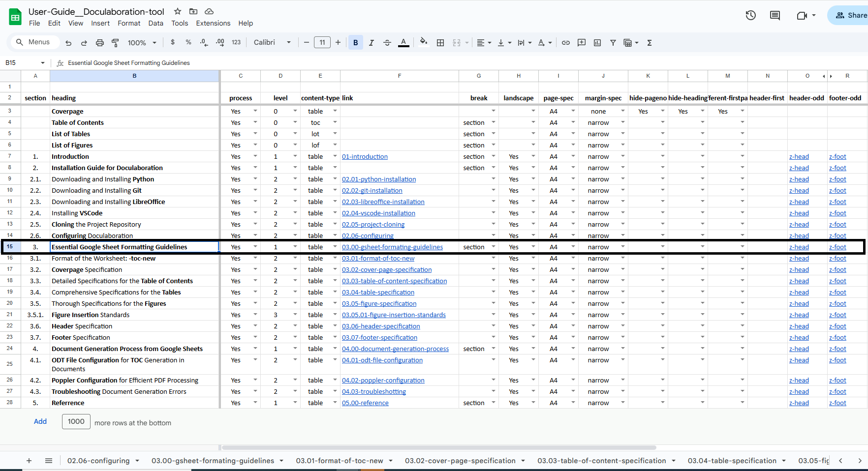The image size is (868, 471).
Task: Click the Insert link icon
Action: (x=566, y=43)
